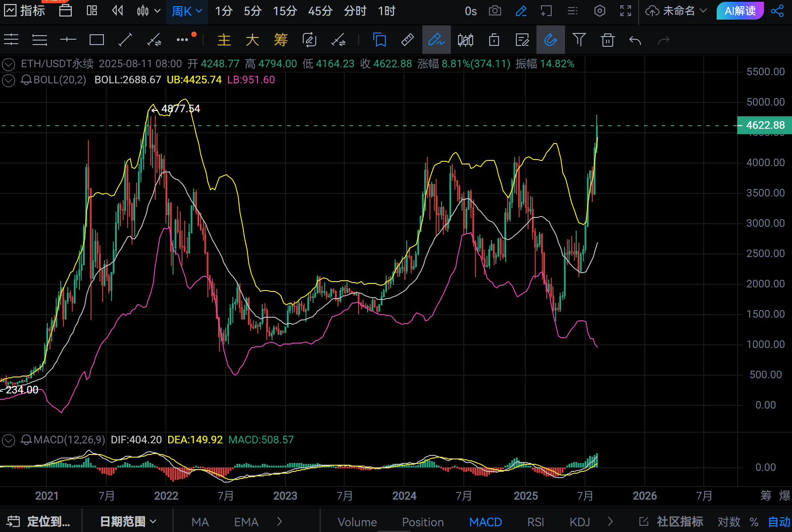The image size is (792, 532).
Task: Open more drawing tools ellipsis
Action: (182, 40)
